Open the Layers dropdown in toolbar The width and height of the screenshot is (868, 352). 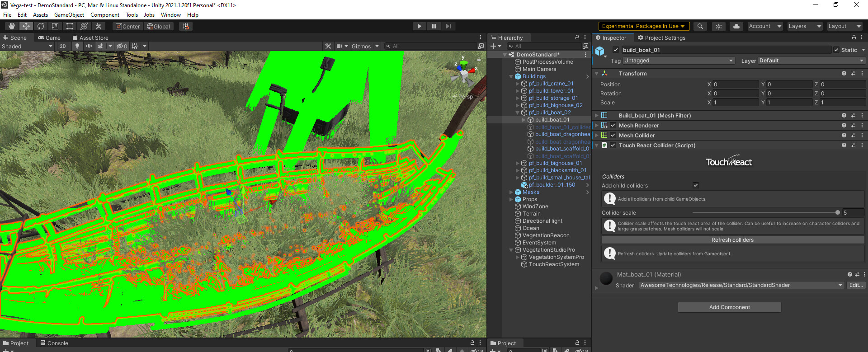pos(805,26)
